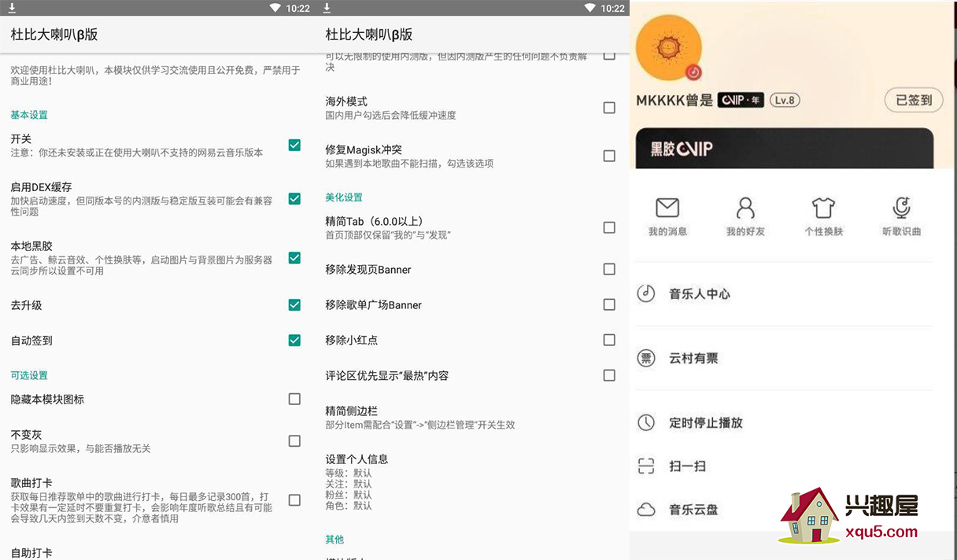957x560 pixels.
Task: Enable 移除小红点 checkbox
Action: pyautogui.click(x=609, y=340)
